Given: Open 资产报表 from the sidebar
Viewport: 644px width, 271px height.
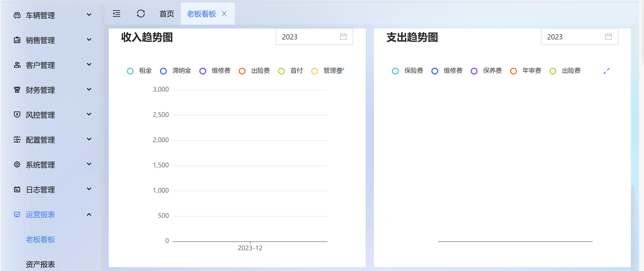Looking at the screenshot, I should pyautogui.click(x=40, y=264).
